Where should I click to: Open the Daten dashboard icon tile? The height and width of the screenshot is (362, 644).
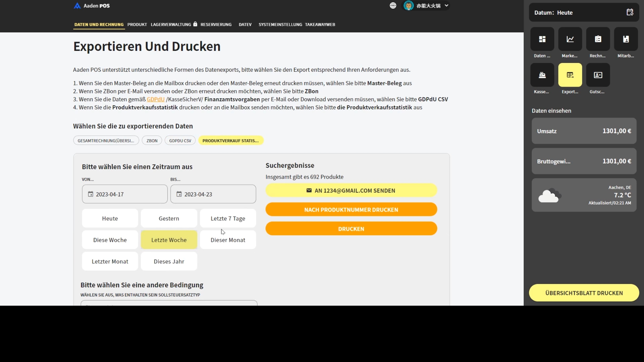pos(542,39)
